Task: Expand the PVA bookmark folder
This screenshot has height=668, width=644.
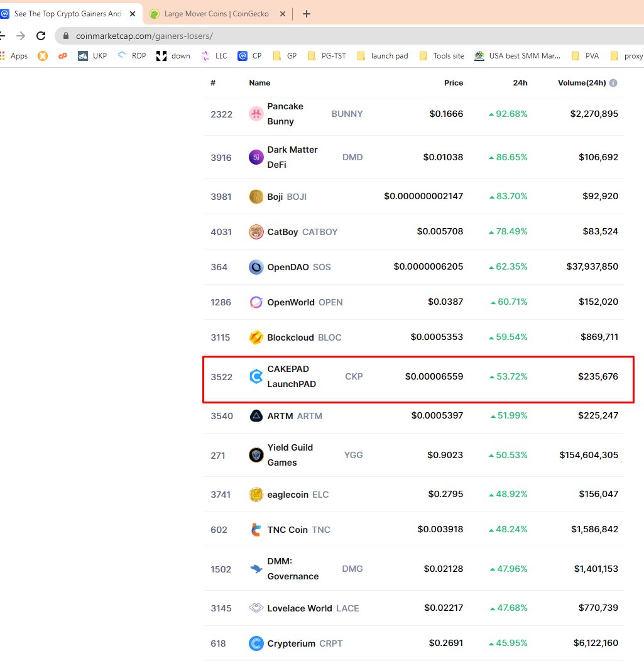Action: coord(585,56)
